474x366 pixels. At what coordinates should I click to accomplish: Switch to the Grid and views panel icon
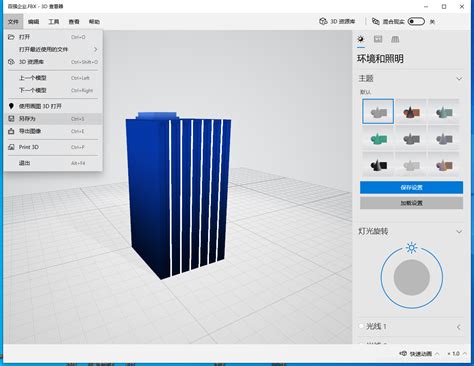(395, 39)
